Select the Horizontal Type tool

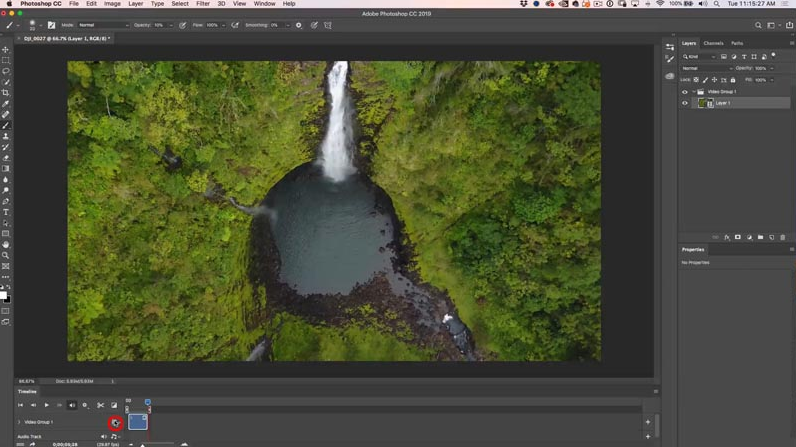click(6, 212)
